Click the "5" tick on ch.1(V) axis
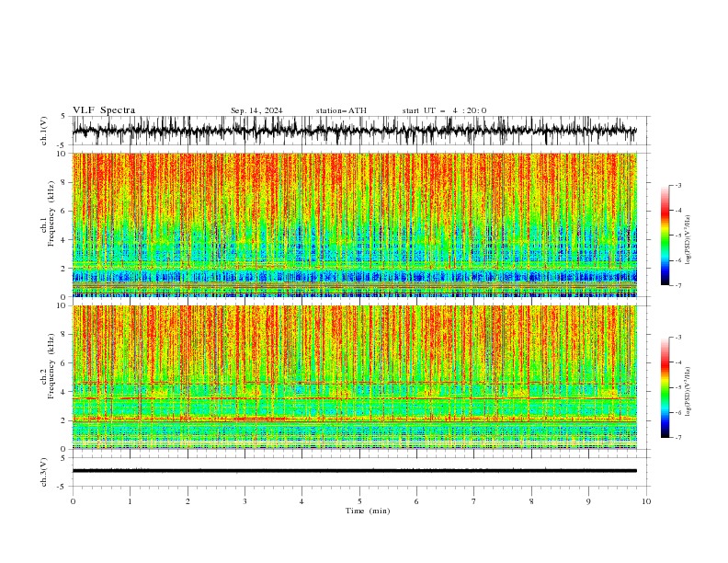 coord(63,116)
